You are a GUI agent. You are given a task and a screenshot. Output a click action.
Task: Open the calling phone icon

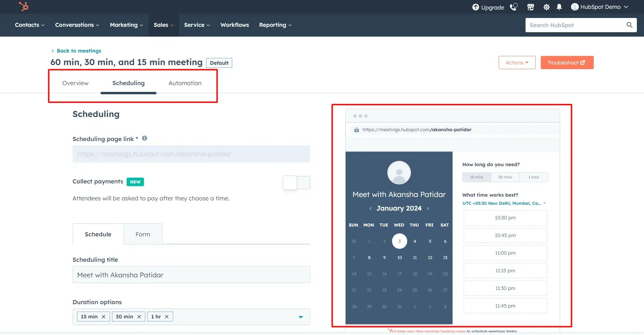513,7
